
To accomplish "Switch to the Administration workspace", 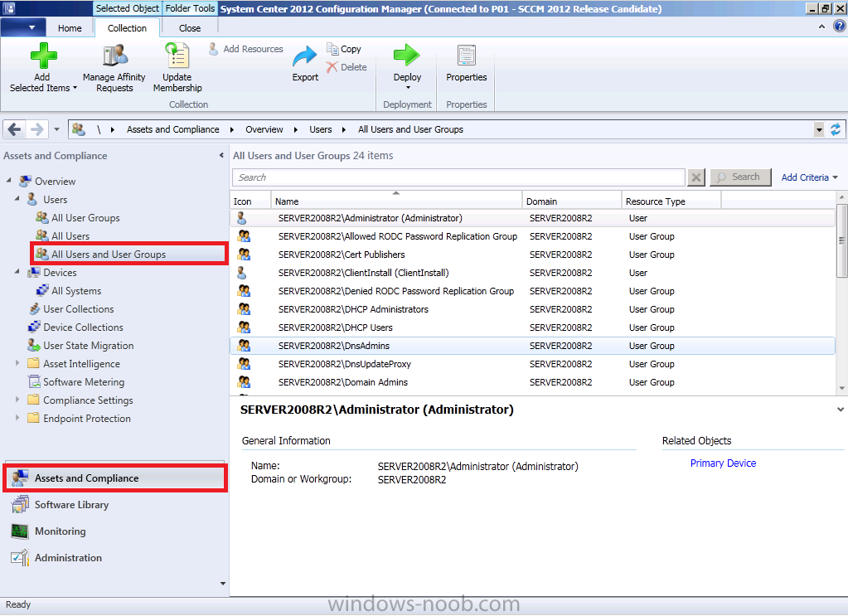I will 115,558.
